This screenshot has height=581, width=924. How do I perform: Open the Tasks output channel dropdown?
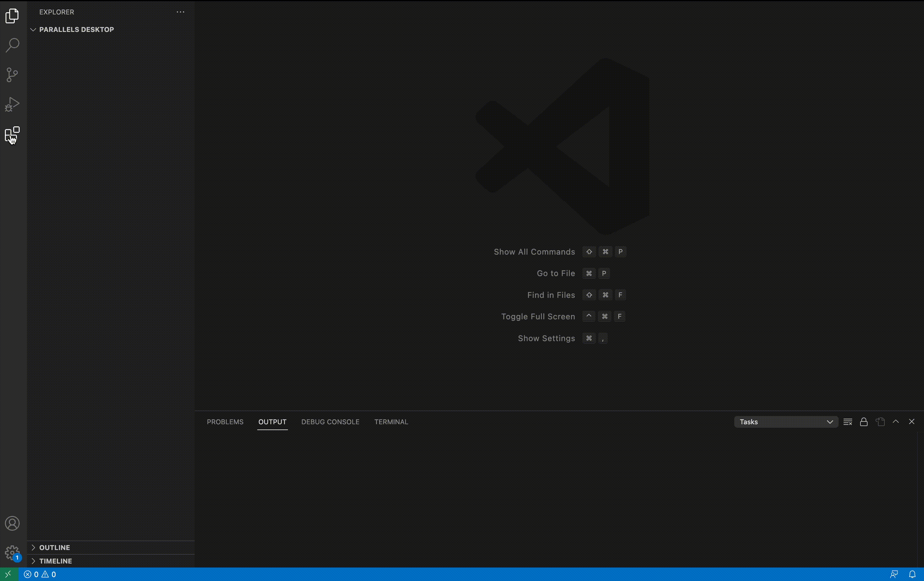pyautogui.click(x=786, y=422)
